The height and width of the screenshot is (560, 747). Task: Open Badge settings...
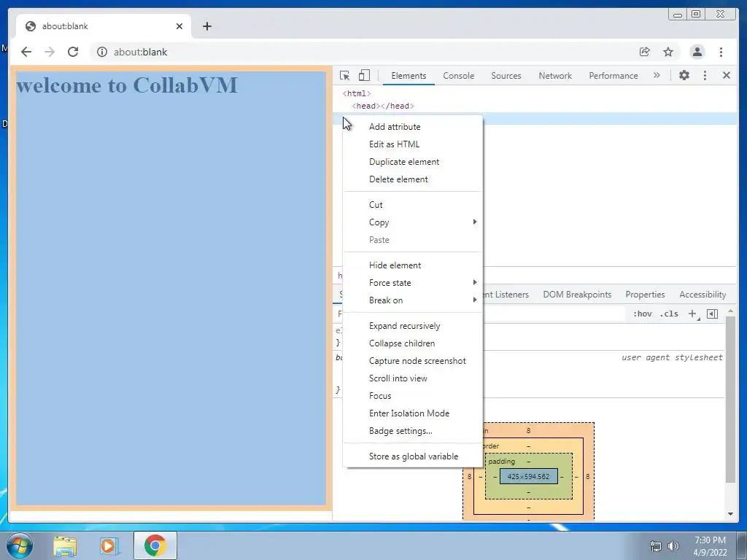coord(413,431)
